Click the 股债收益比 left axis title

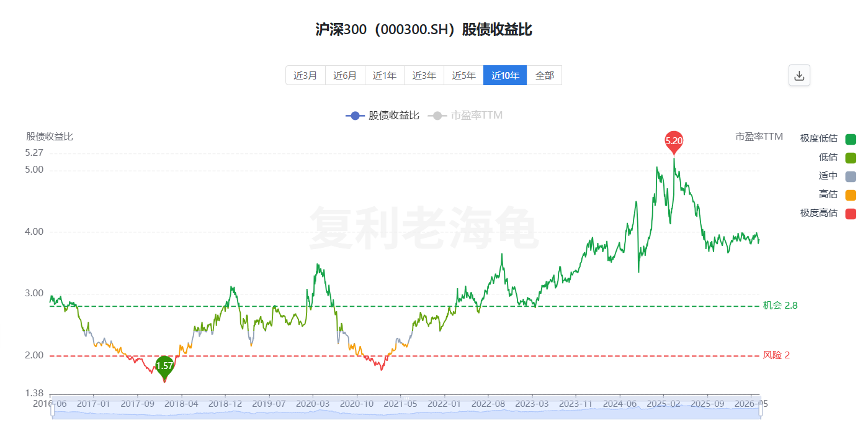pyautogui.click(x=50, y=137)
